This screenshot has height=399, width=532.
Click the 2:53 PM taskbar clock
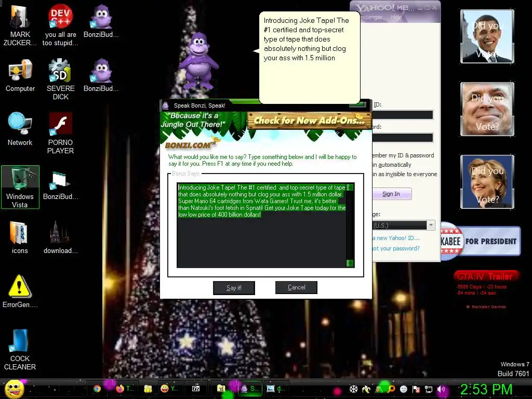click(x=486, y=389)
